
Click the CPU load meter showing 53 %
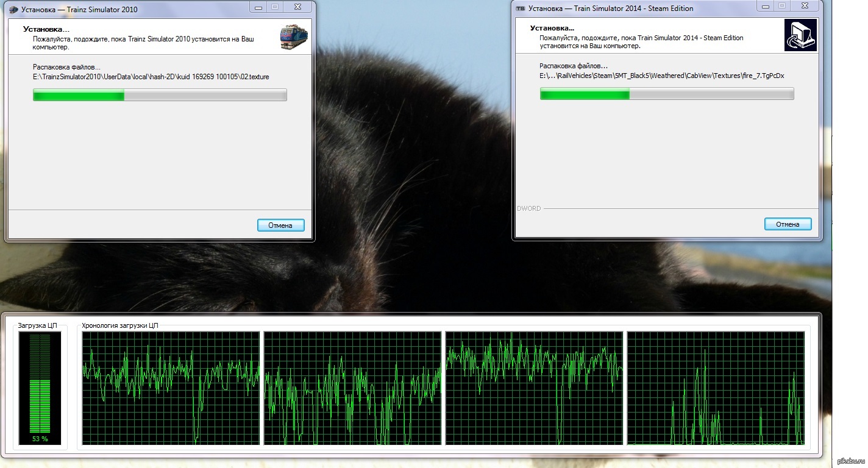point(40,388)
